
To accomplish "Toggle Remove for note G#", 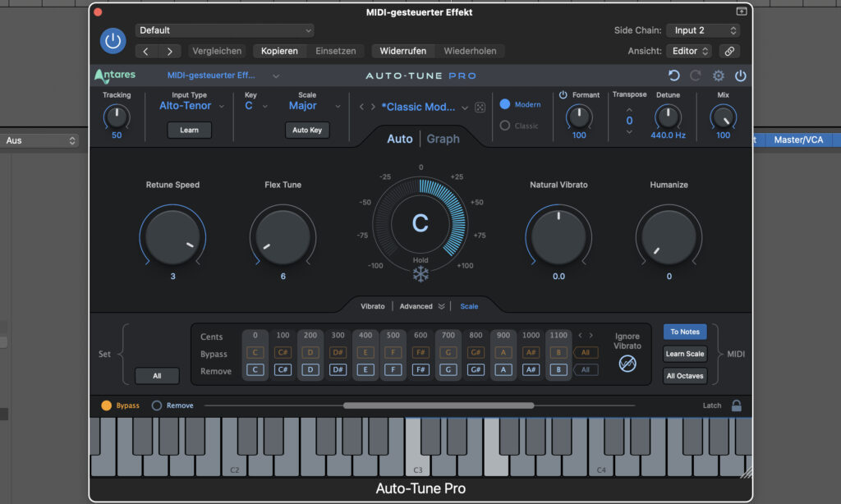I will click(476, 369).
